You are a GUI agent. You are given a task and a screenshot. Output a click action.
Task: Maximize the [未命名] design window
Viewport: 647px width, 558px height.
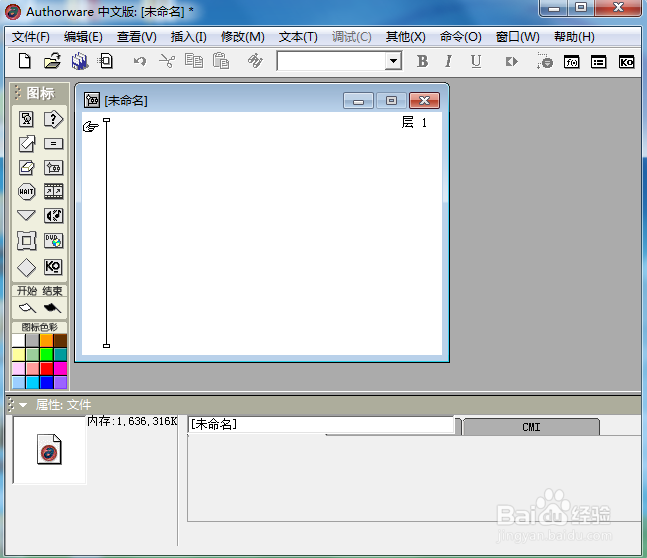pyautogui.click(x=391, y=100)
